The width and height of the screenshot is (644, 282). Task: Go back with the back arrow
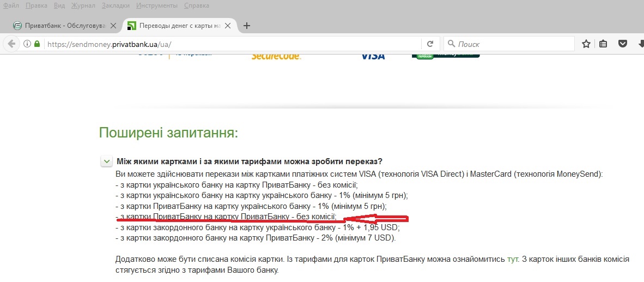11,44
